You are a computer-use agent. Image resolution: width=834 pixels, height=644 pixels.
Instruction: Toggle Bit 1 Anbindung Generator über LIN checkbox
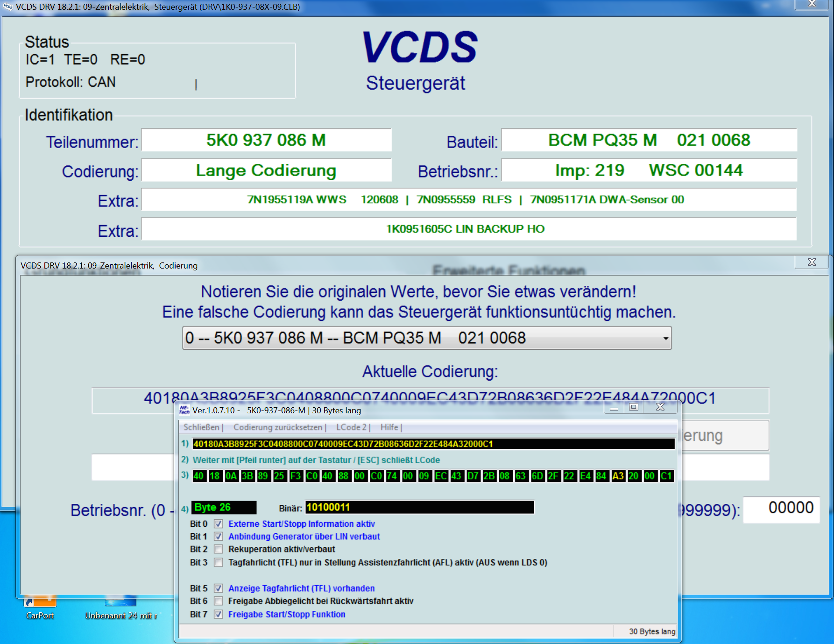[x=218, y=537]
